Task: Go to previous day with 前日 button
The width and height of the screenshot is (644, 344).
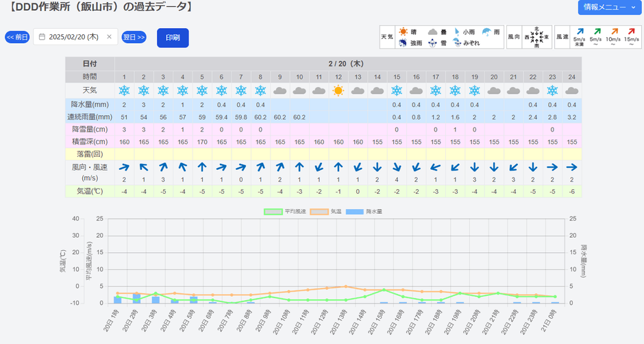Action: (17, 37)
